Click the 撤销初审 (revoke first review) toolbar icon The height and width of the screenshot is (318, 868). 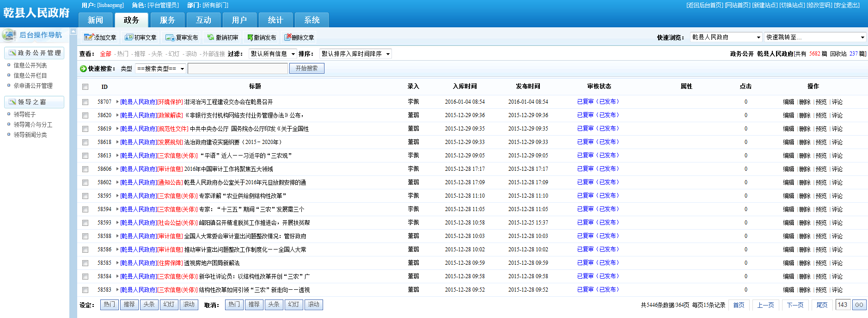click(x=211, y=37)
